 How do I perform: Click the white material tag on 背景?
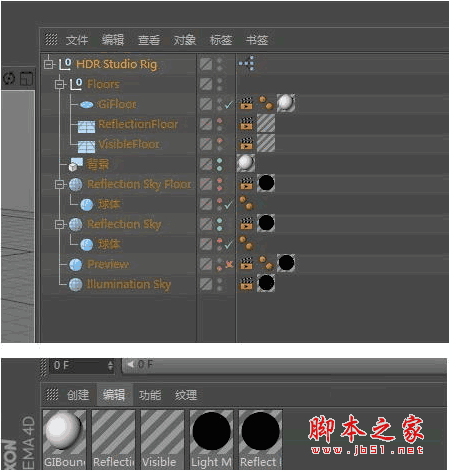coord(246,163)
